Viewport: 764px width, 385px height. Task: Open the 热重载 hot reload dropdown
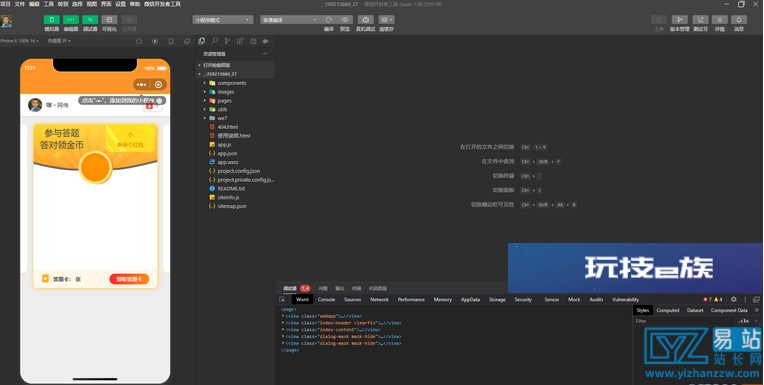(59, 41)
